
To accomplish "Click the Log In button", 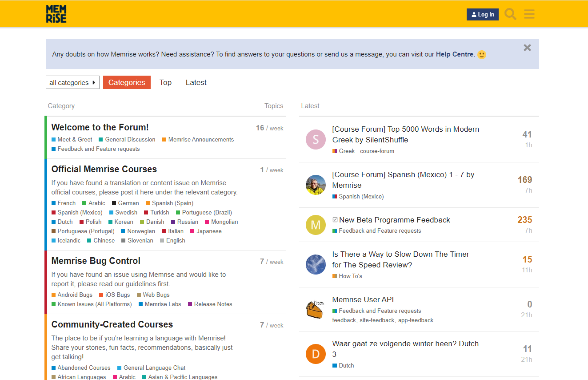I will (483, 14).
